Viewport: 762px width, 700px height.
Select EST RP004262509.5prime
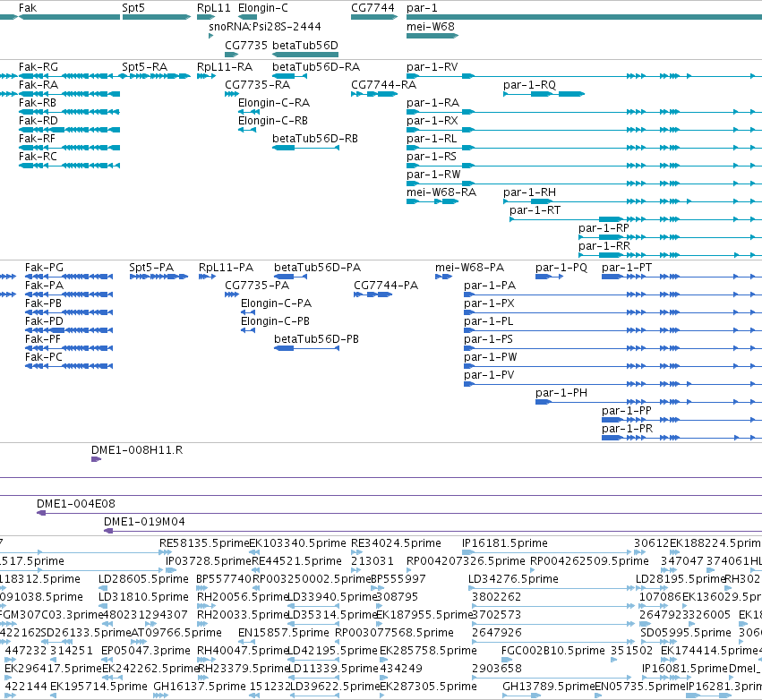pyautogui.click(x=589, y=561)
